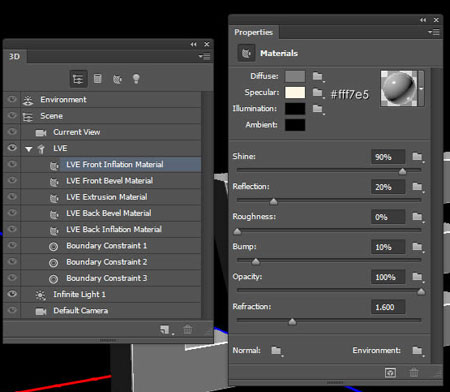
Task: Open Specular texture folder menu
Action: click(x=318, y=93)
